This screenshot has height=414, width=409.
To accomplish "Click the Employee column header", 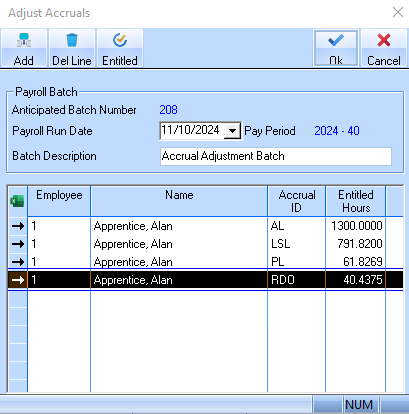I will (x=59, y=201).
